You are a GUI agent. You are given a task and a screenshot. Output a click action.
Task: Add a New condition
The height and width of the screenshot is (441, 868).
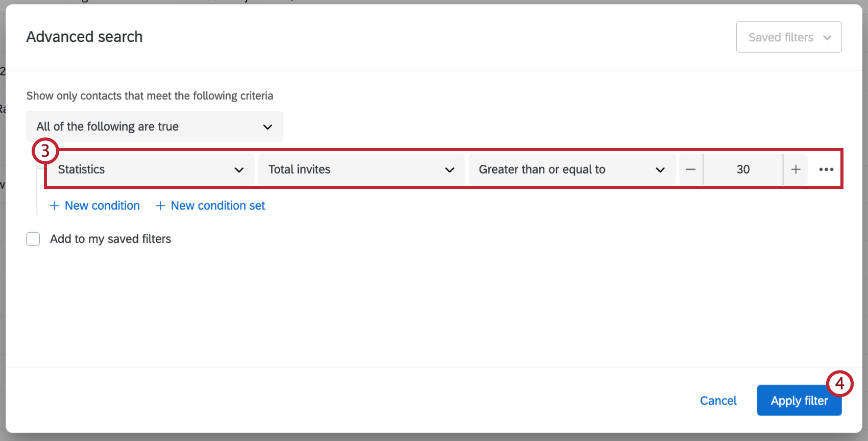coord(102,206)
